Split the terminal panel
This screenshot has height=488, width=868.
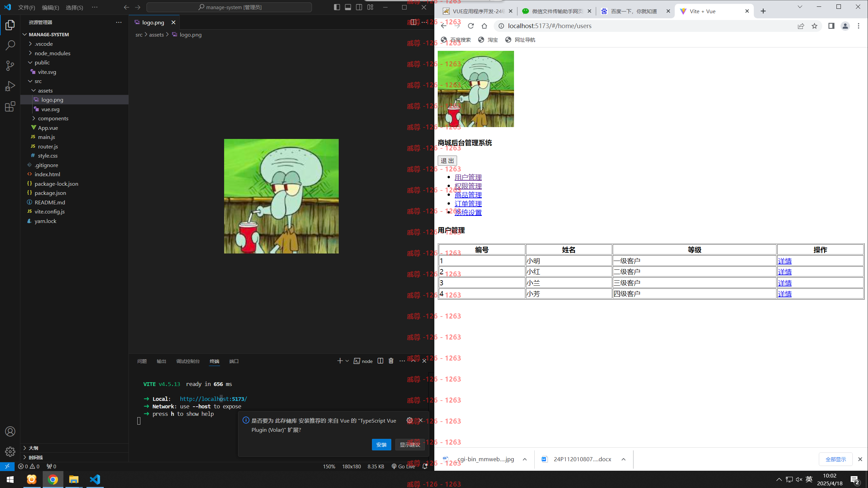click(380, 361)
